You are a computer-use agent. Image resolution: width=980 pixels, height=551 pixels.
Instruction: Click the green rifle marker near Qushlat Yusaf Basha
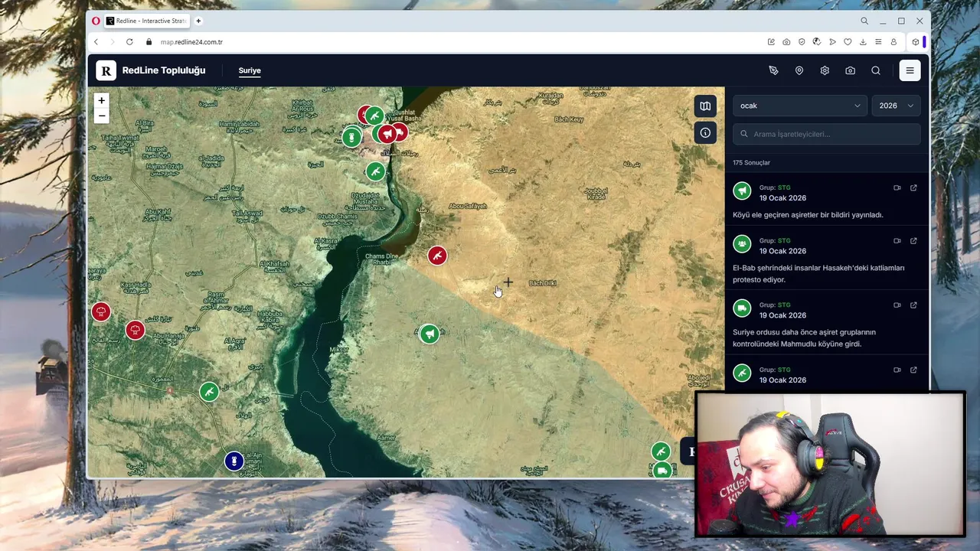pyautogui.click(x=374, y=116)
